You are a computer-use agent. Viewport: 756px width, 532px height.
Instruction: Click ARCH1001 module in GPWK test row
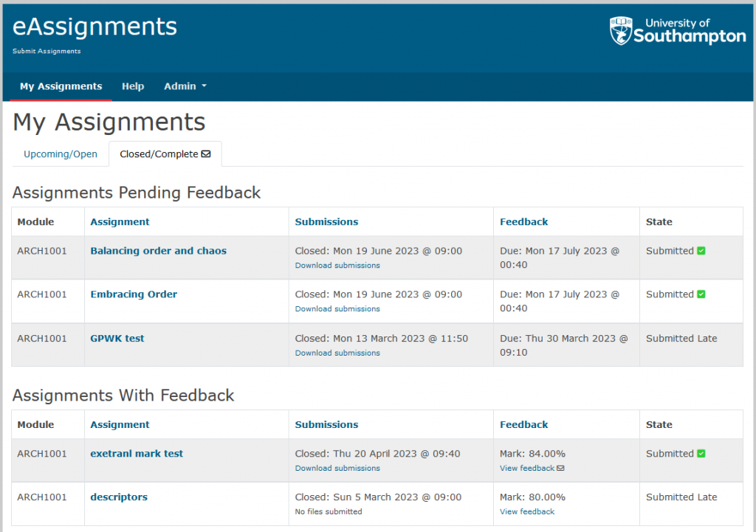pyautogui.click(x=42, y=338)
